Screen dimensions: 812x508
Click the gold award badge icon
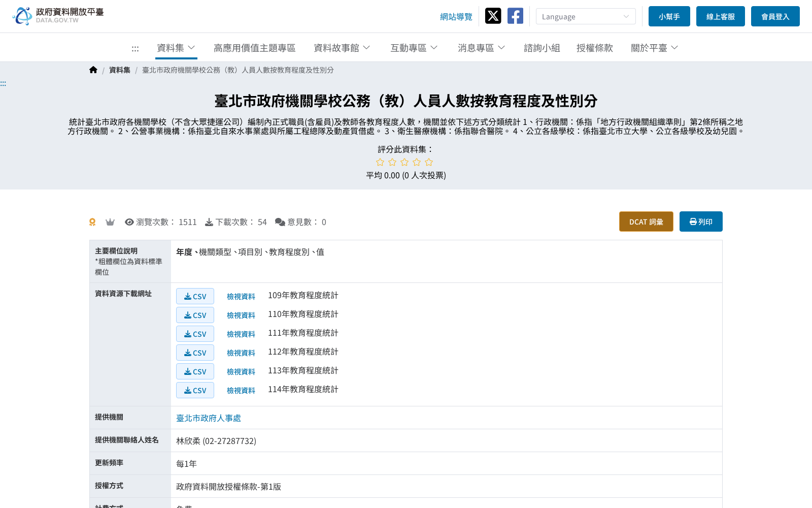pyautogui.click(x=92, y=222)
